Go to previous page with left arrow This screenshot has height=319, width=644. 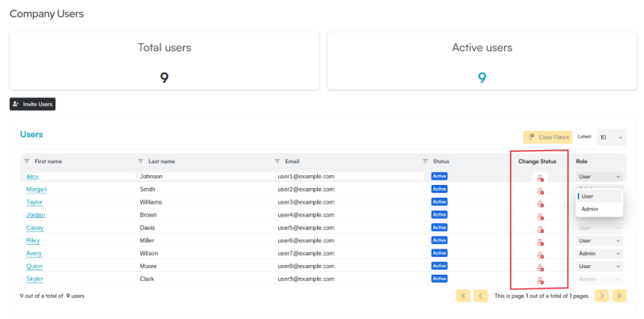[480, 296]
